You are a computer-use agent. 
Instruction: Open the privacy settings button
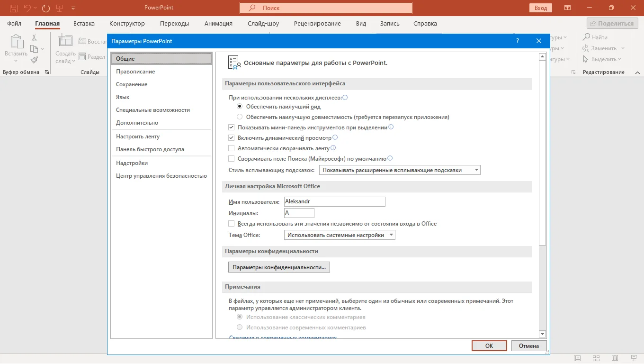point(279,267)
